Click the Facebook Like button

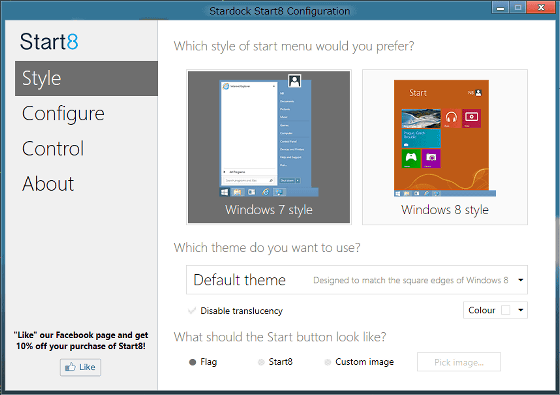tap(80, 367)
